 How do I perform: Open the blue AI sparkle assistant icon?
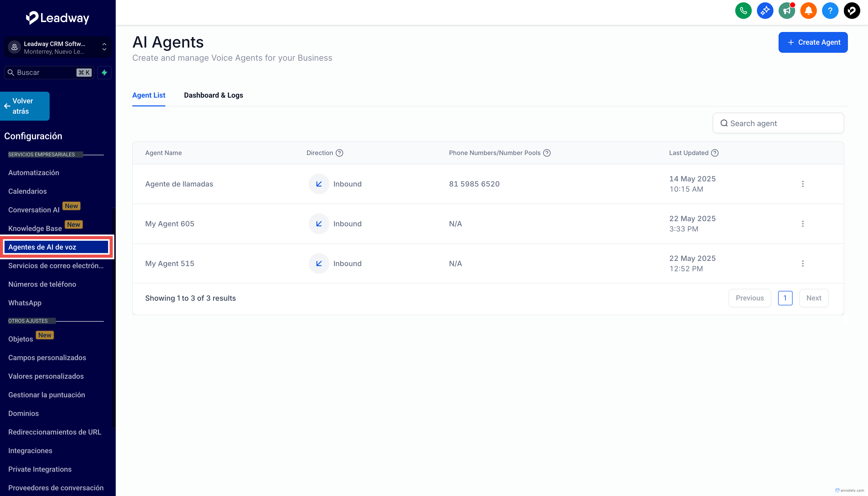765,11
